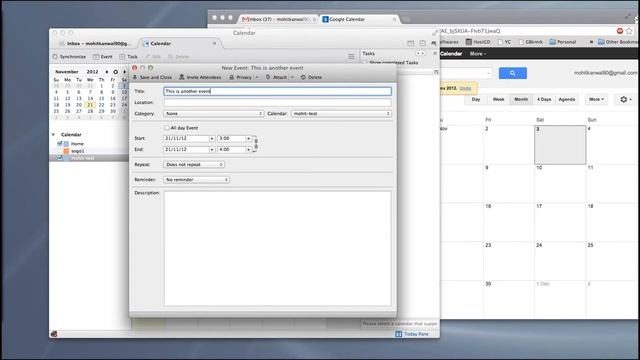Switch Google Calendar to Week view
This screenshot has width=640, height=360.
pos(498,99)
